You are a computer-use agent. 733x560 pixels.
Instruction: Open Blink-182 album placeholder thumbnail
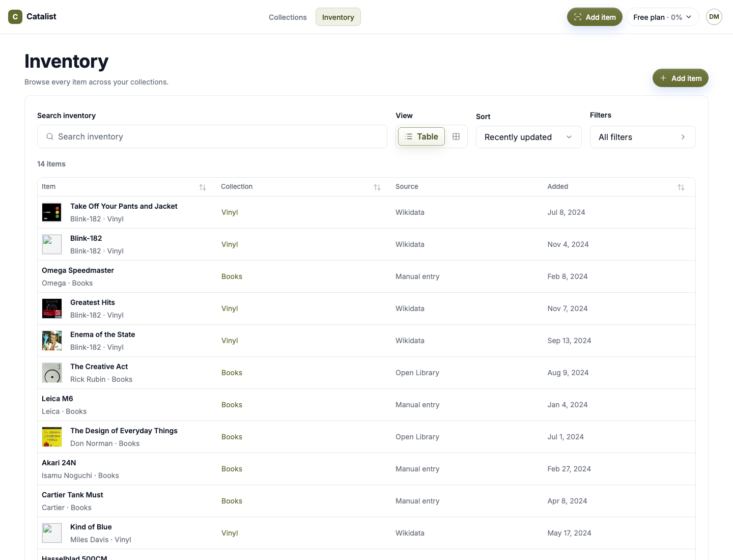coord(52,244)
